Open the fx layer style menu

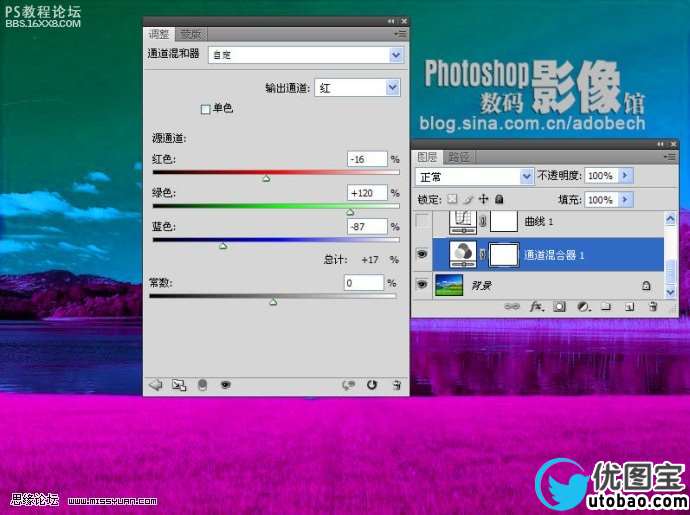pyautogui.click(x=536, y=306)
